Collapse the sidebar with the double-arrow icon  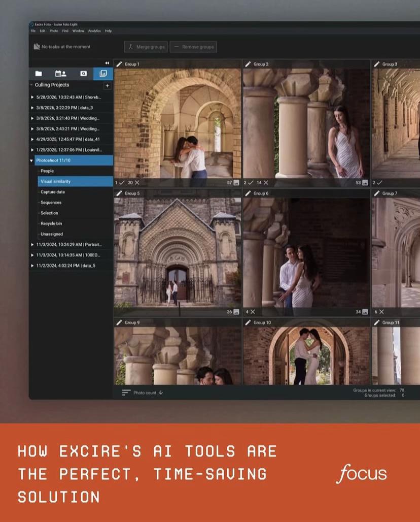[107, 63]
